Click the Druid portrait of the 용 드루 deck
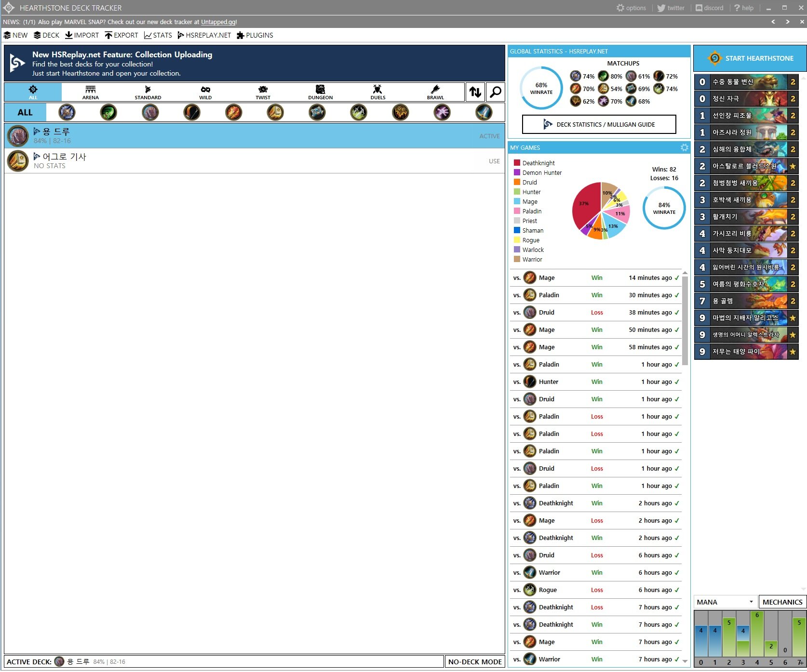 coord(18,136)
